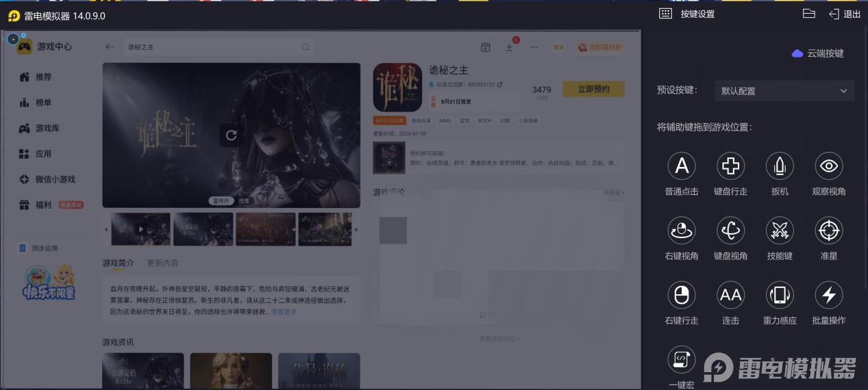Select the first video thumbnail
This screenshot has width=868, height=390.
tap(141, 229)
